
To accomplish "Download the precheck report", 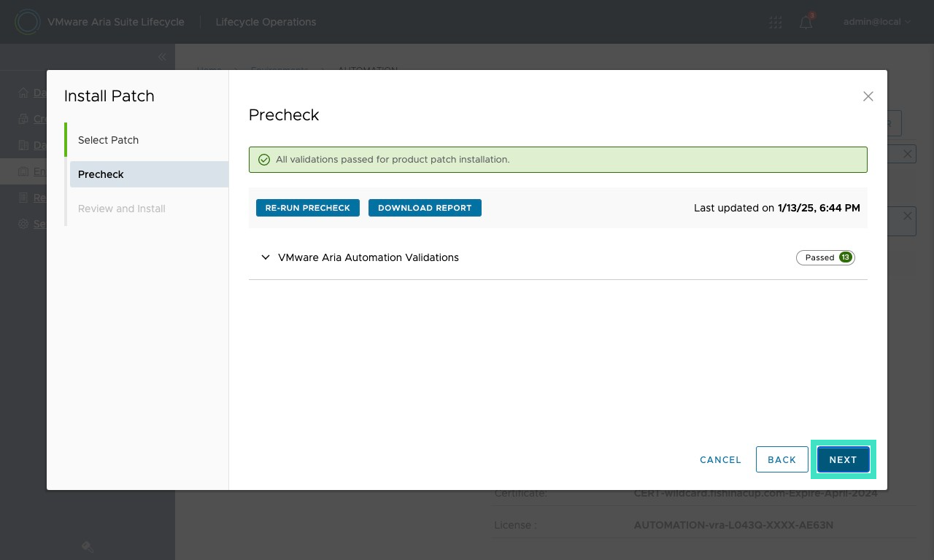I will click(x=425, y=208).
